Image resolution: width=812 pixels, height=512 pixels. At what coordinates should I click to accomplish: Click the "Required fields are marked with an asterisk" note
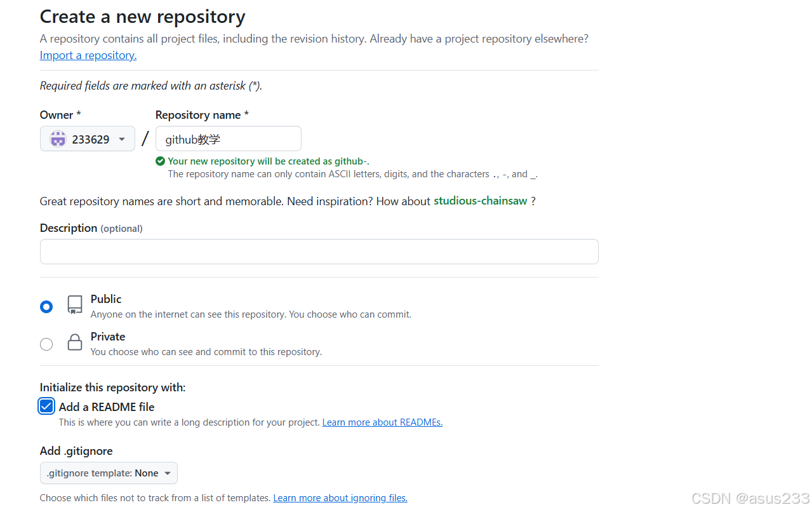(x=151, y=86)
